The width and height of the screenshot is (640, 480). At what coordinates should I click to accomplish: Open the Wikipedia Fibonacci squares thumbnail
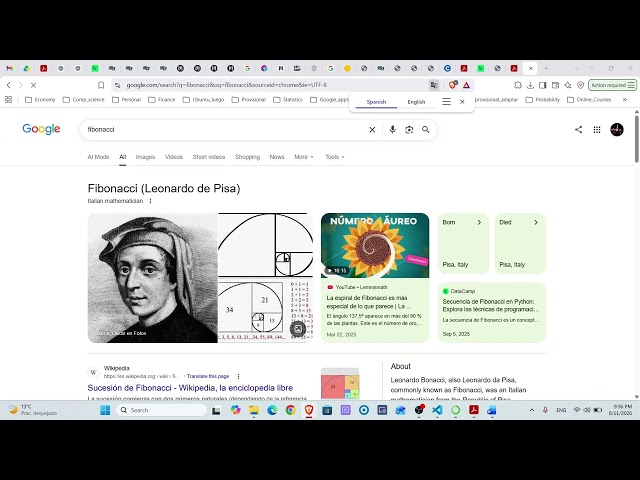(340, 383)
